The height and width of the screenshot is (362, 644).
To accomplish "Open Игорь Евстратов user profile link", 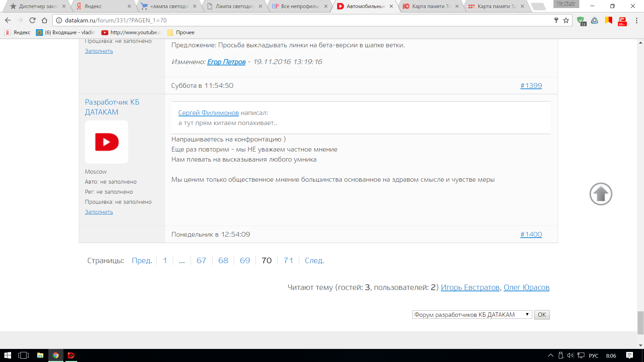I will (x=470, y=287).
